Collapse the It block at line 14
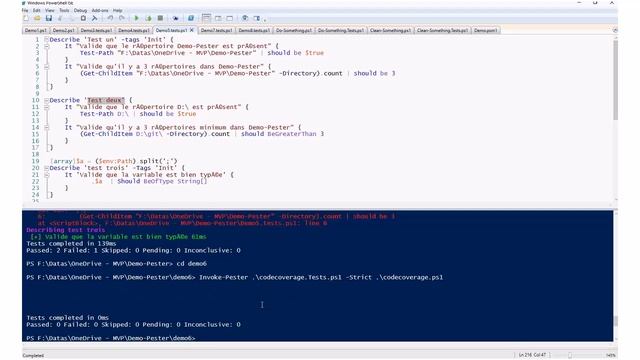The width and height of the screenshot is (640, 360). 47,127
